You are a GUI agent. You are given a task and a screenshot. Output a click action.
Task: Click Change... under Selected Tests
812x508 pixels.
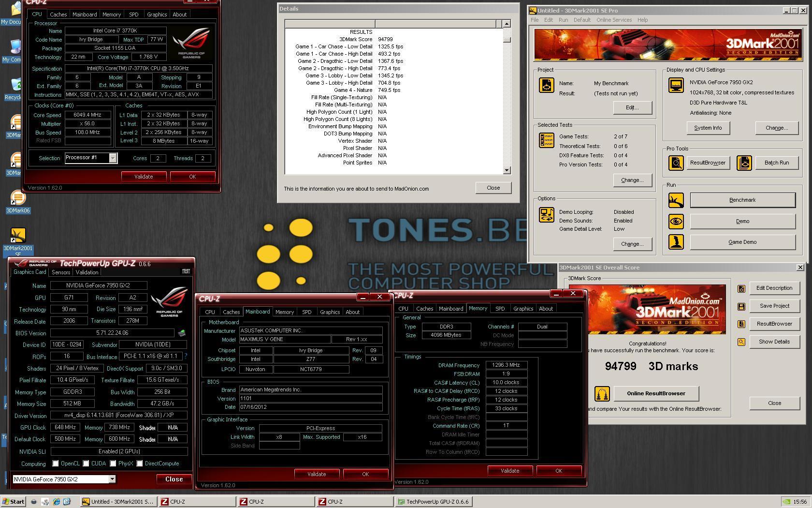coord(632,180)
